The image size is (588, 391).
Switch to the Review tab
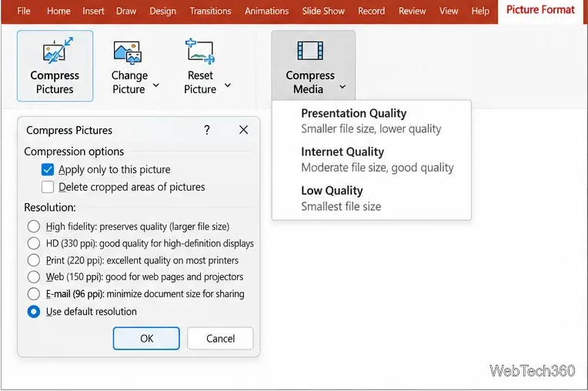(412, 11)
